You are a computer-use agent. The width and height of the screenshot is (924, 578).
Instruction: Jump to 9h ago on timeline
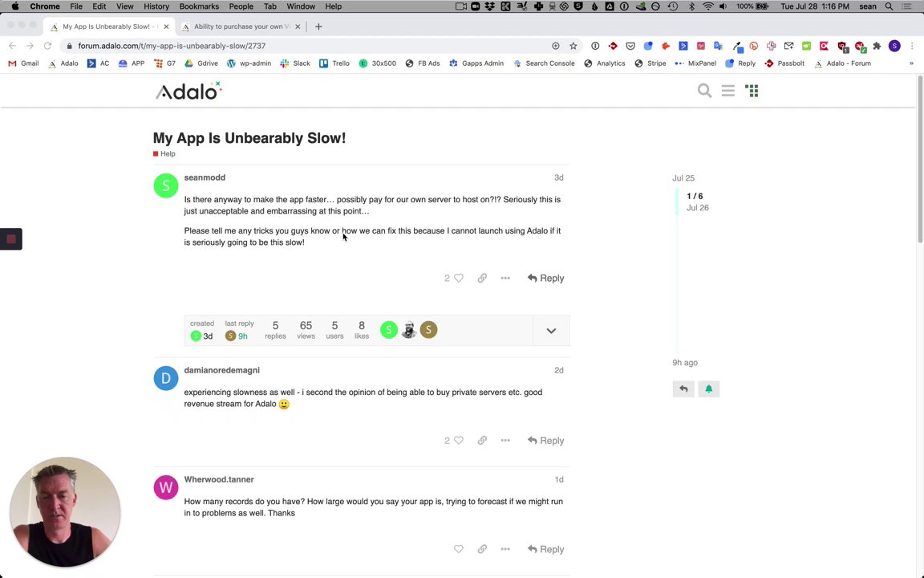coord(685,363)
